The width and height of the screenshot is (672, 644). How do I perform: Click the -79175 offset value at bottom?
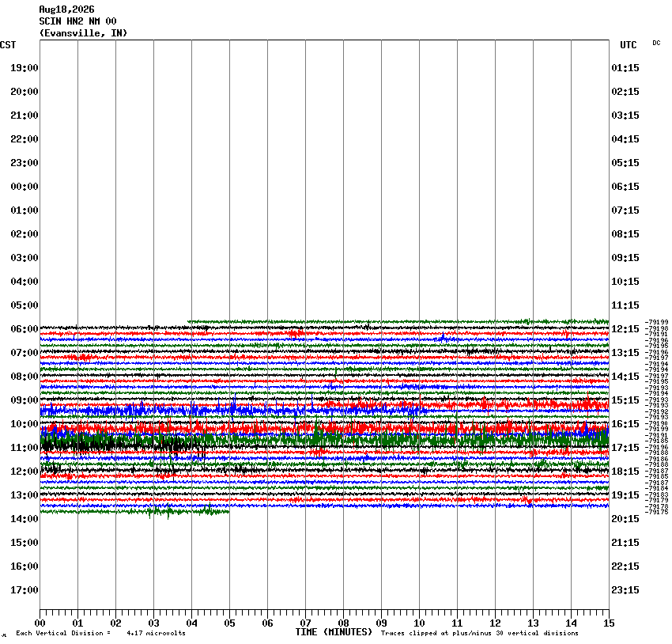[657, 512]
